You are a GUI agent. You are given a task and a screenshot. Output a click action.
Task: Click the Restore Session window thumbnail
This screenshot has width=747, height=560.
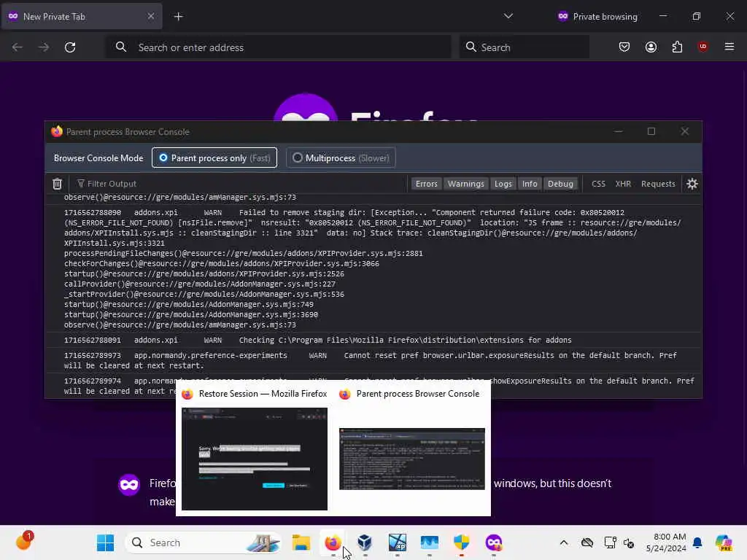(255, 459)
